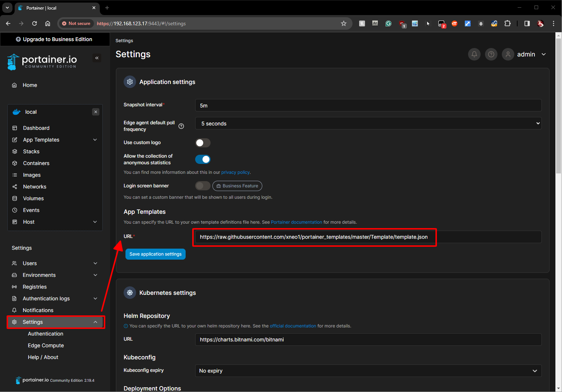Expand the Authentication logs chevron
The height and width of the screenshot is (392, 562).
point(95,298)
